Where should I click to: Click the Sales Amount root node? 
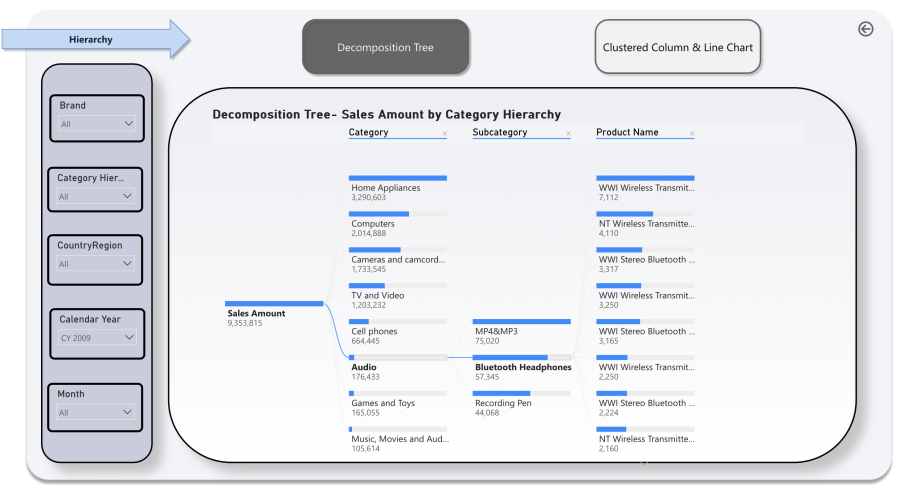pyautogui.click(x=273, y=314)
